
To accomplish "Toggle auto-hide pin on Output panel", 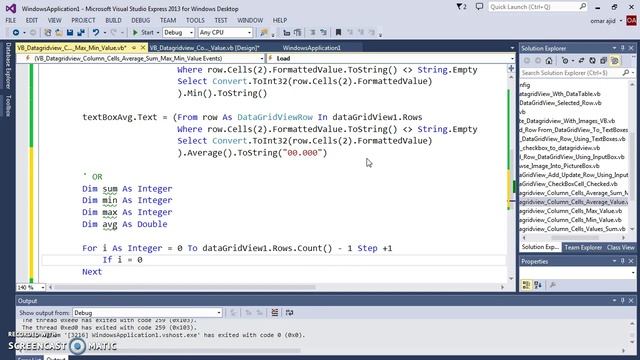I will click(622, 301).
